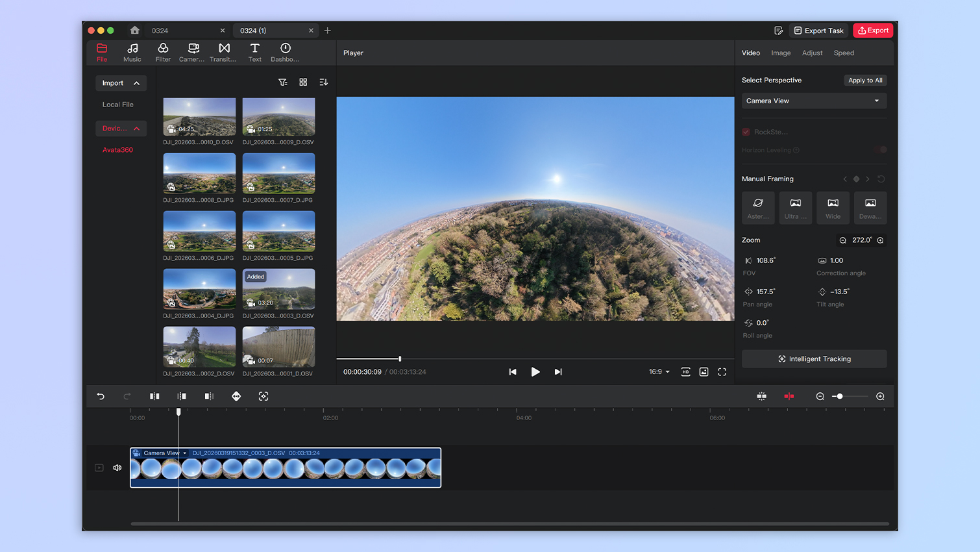The height and width of the screenshot is (552, 980).
Task: Click the HD proxy playback icon
Action: pyautogui.click(x=686, y=371)
